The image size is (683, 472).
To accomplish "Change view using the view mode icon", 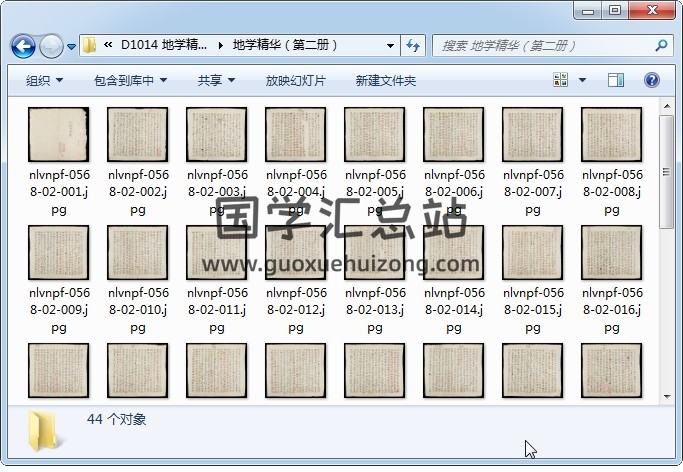I will [x=560, y=80].
